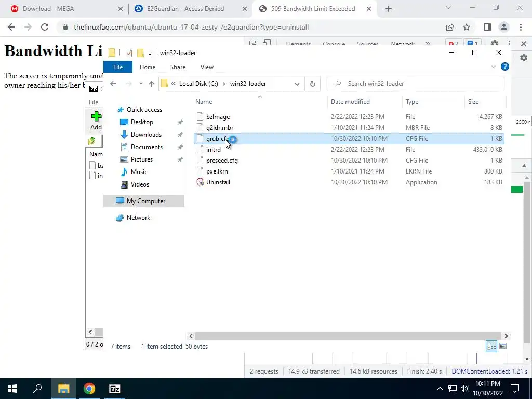This screenshot has width=532, height=399.
Task: Click the Search win32-loader field
Action: (415, 84)
